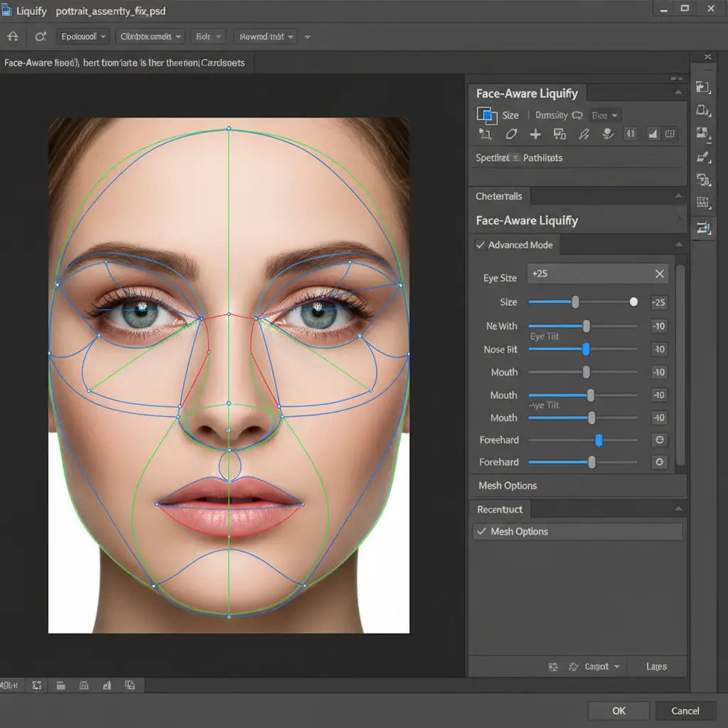
Task: Click the home icon in top toolbar
Action: [14, 36]
